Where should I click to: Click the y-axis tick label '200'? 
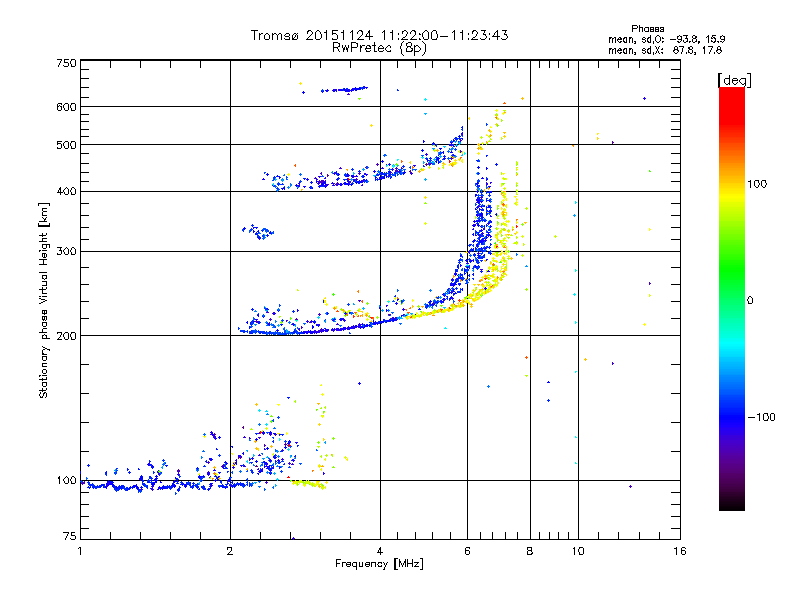pyautogui.click(x=66, y=336)
